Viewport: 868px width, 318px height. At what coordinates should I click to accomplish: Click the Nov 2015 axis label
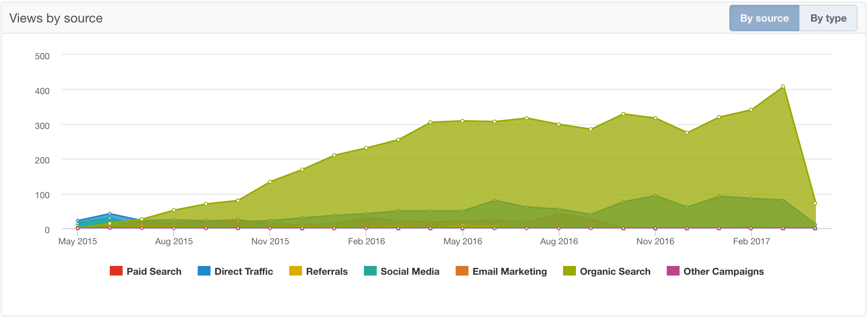click(x=270, y=242)
